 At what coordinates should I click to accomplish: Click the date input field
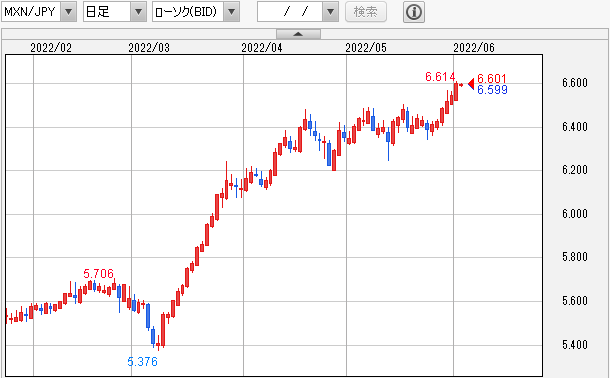point(290,12)
